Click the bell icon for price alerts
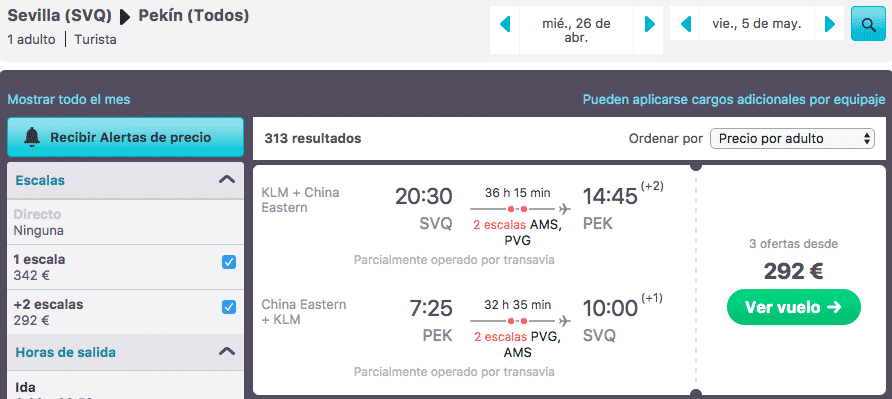 pos(32,137)
